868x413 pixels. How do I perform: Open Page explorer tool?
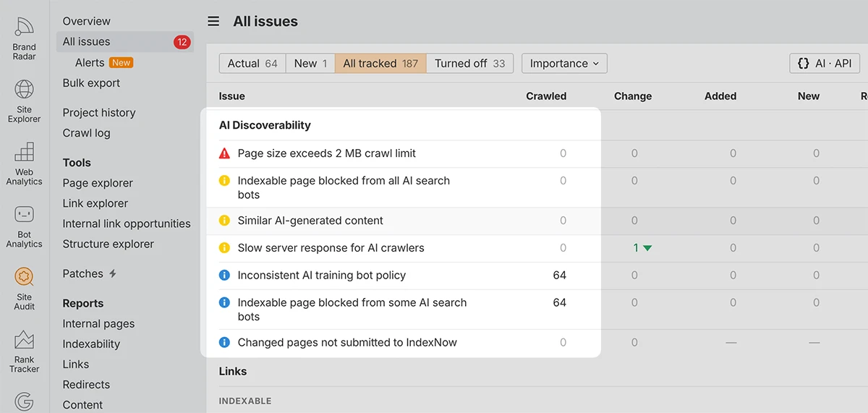98,183
